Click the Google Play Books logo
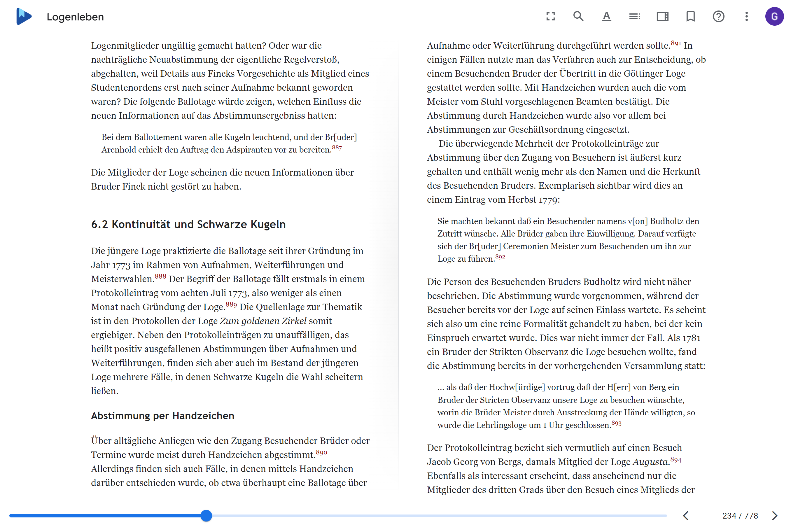The image size is (798, 532). [x=24, y=16]
